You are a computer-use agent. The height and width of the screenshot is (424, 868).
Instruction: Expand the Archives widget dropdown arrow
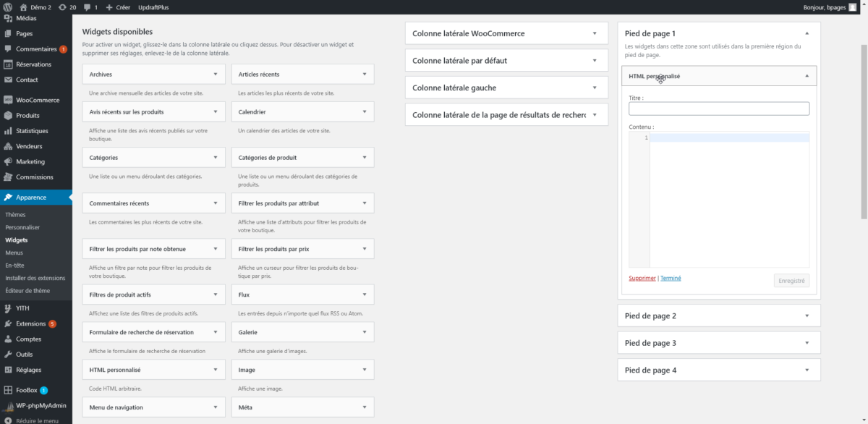[215, 75]
